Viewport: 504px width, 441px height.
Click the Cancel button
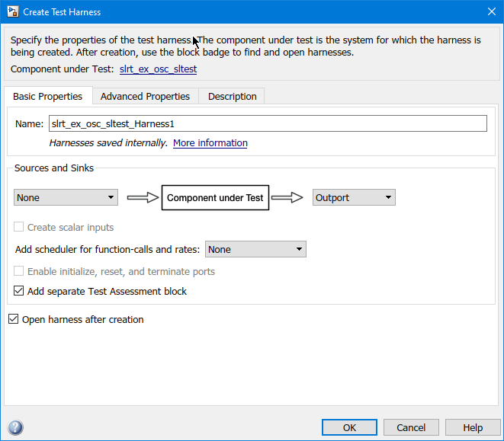[x=411, y=427]
